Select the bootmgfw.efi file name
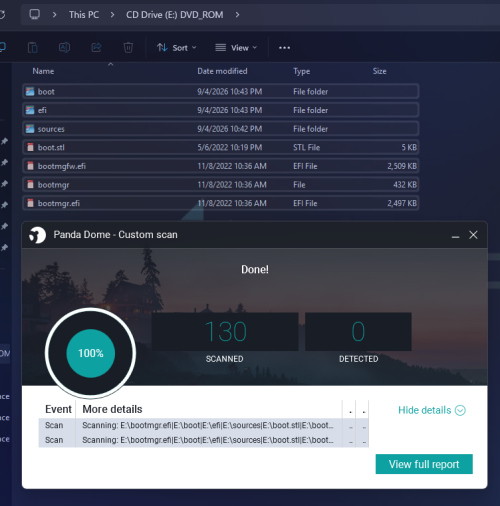 [62, 166]
